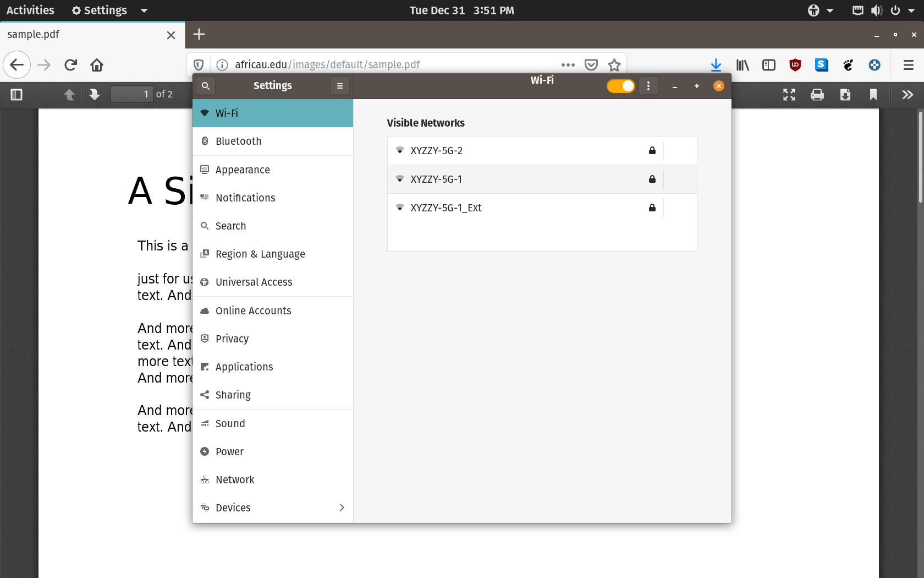Enter presentation mode in PDF viewer
Image resolution: width=924 pixels, height=578 pixels.
point(789,94)
